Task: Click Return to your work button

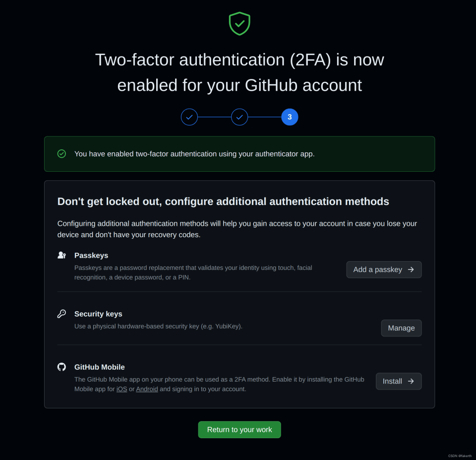Action: coord(239,430)
